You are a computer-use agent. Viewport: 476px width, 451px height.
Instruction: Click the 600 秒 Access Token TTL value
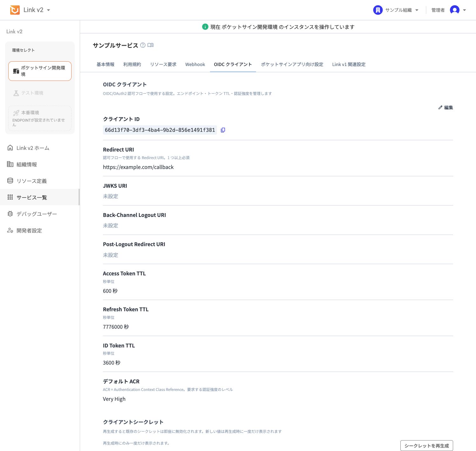110,291
